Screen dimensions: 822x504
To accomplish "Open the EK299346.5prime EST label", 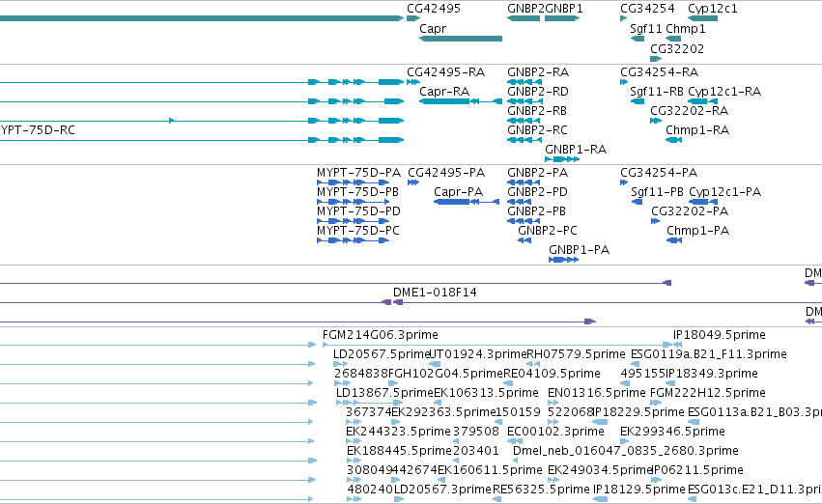I will pyautogui.click(x=672, y=433).
